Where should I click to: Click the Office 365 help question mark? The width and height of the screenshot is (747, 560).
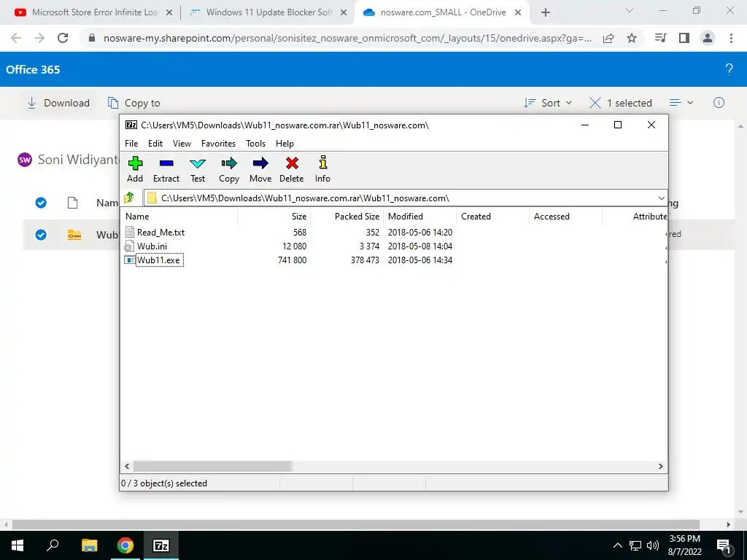(x=729, y=69)
